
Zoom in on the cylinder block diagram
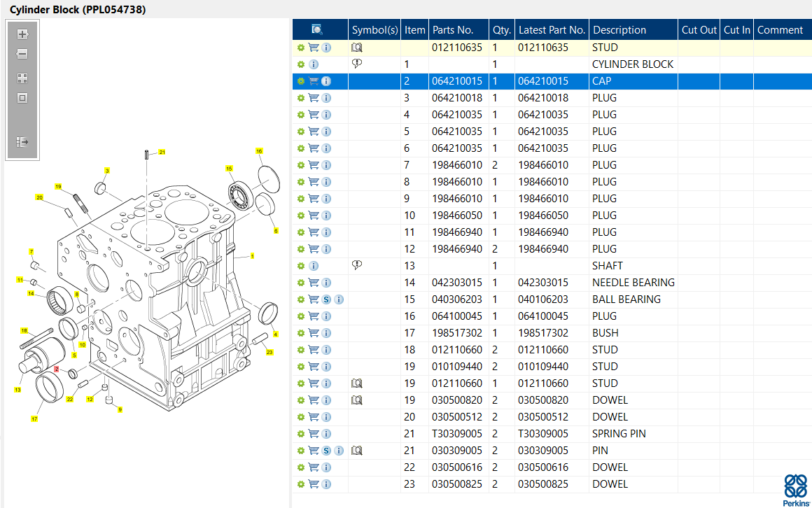point(22,34)
